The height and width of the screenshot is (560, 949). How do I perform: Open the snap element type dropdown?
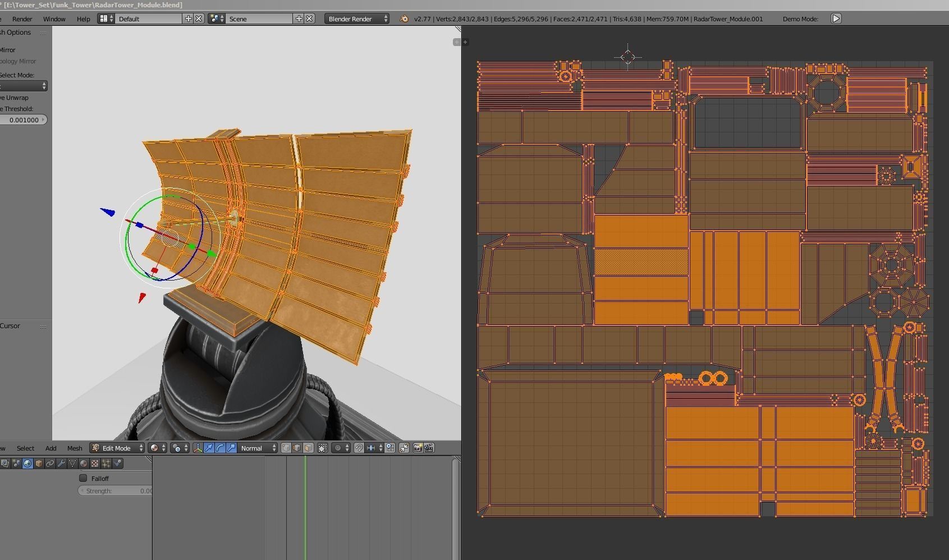[x=374, y=448]
